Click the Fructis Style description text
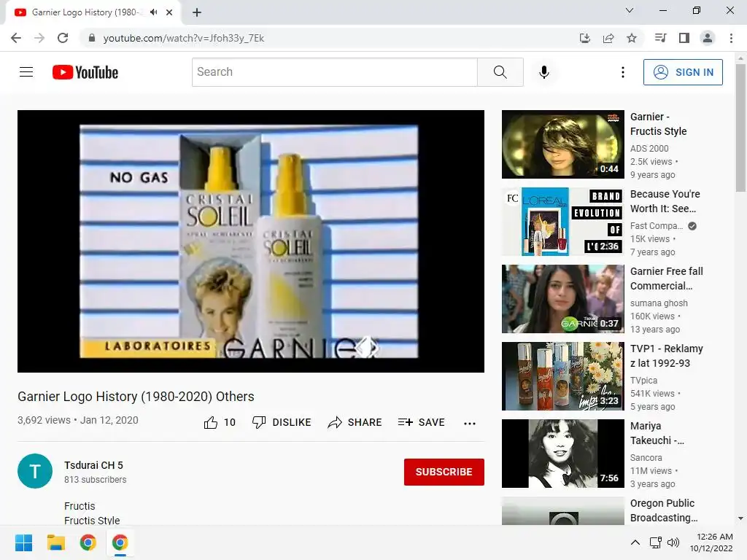This screenshot has height=560, width=747. 92,521
